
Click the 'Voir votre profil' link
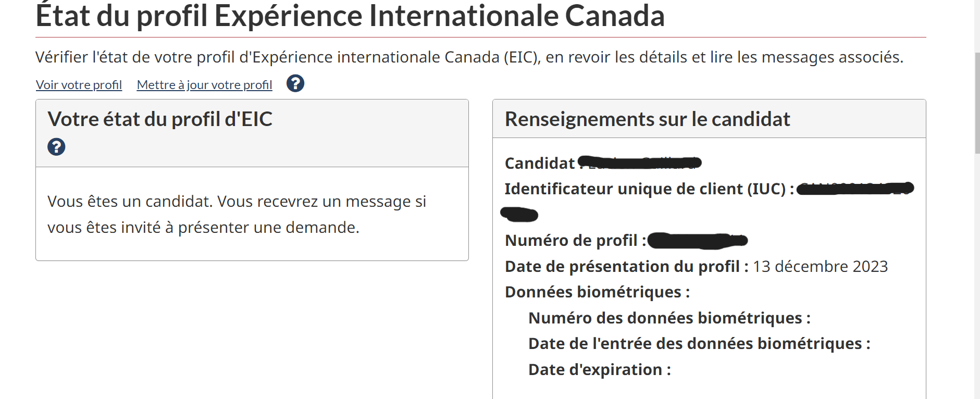(78, 84)
